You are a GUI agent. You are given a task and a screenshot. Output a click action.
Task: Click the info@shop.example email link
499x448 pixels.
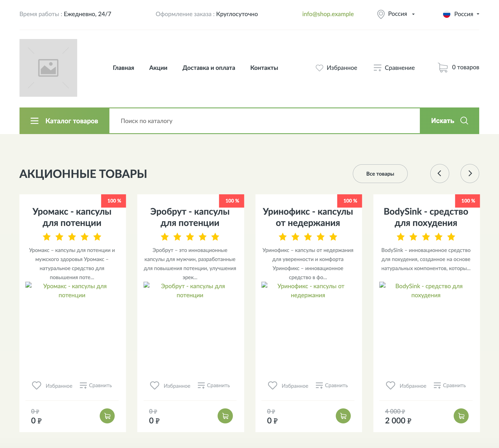[328, 14]
